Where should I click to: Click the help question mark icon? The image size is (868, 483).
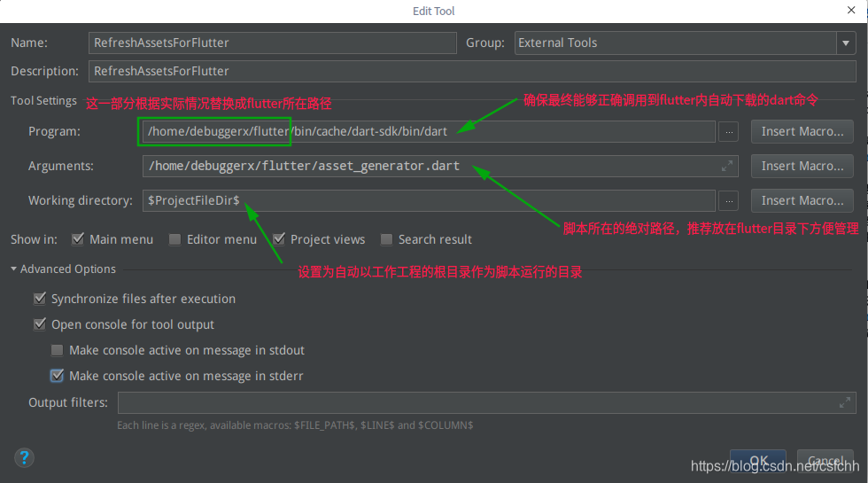pos(24,457)
